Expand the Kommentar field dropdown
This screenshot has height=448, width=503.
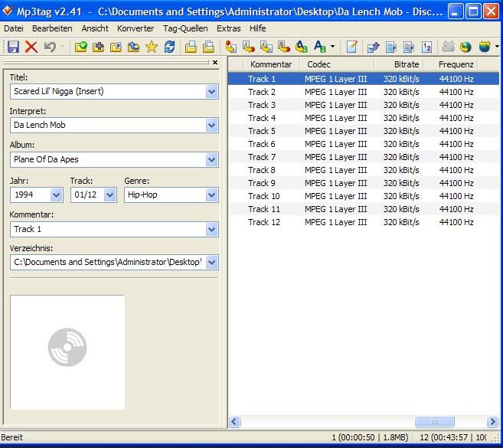(x=212, y=230)
